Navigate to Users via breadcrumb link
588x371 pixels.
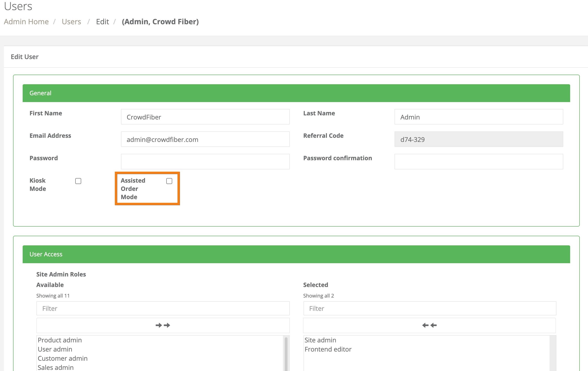71,22
